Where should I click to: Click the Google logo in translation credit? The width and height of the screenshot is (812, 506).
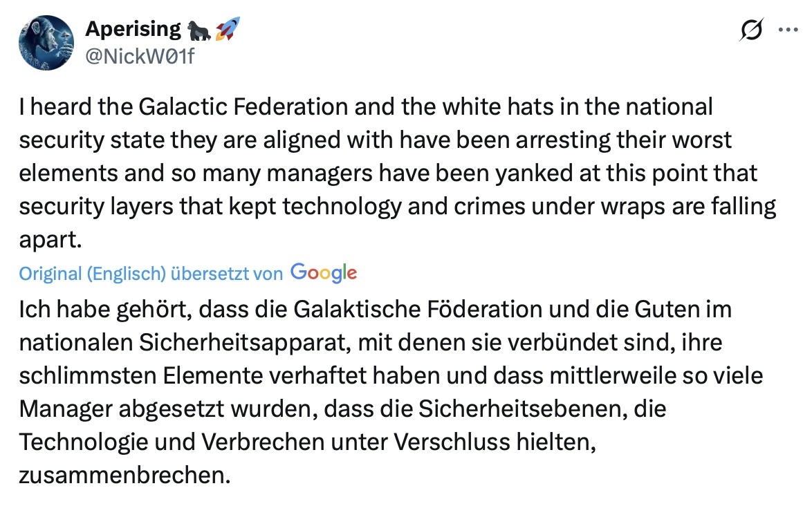(324, 273)
